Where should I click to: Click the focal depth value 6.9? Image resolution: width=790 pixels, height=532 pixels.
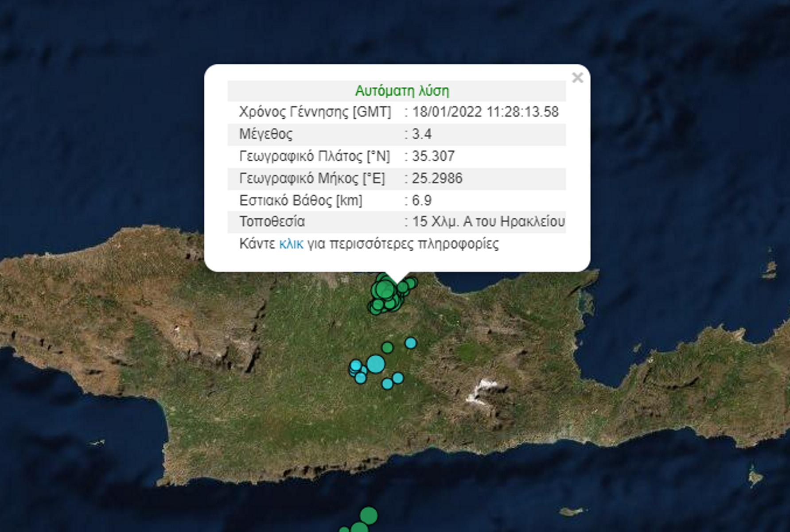[422, 200]
